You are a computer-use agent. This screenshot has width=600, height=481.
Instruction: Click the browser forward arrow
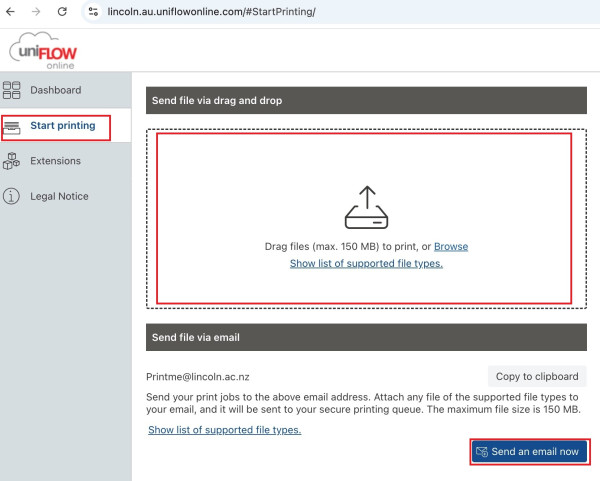(x=36, y=11)
